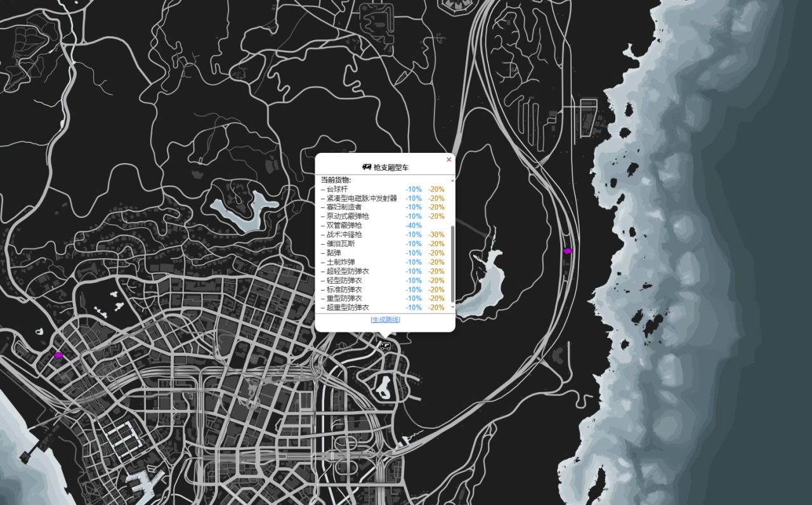Click the blue -10% beside 催泪瓦斯
The height and width of the screenshot is (505, 812).
click(414, 244)
